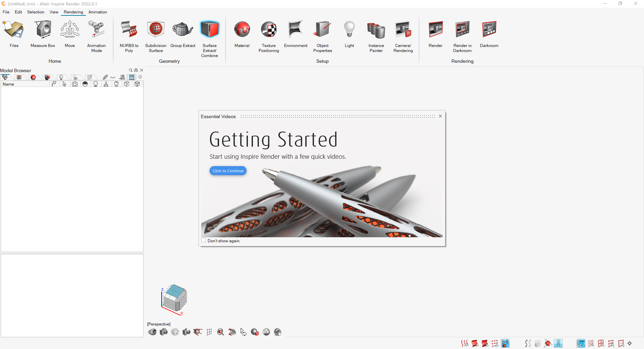Switch to Animation Mode
Viewport: 644px width, 349px height.
pos(96,36)
